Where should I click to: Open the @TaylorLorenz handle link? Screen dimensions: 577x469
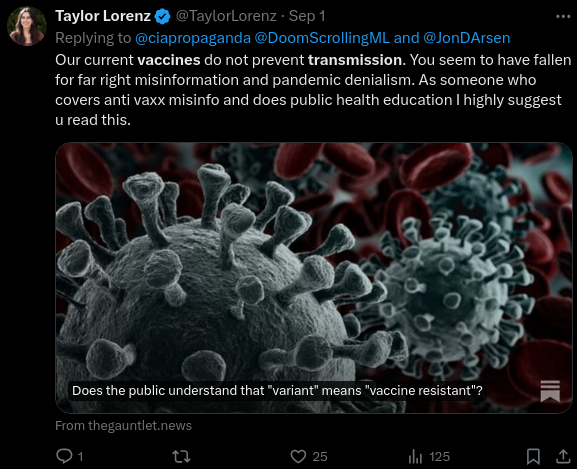226,16
